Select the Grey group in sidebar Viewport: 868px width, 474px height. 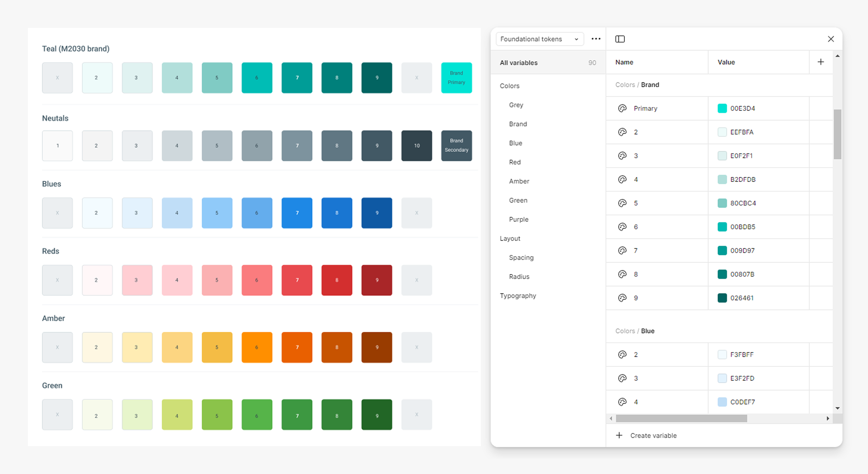click(516, 105)
